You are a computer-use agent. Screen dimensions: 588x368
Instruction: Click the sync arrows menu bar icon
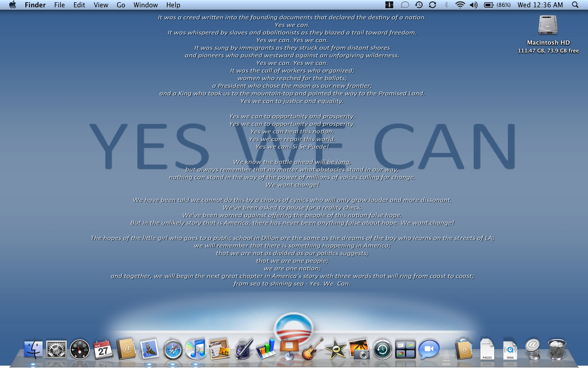pos(432,5)
